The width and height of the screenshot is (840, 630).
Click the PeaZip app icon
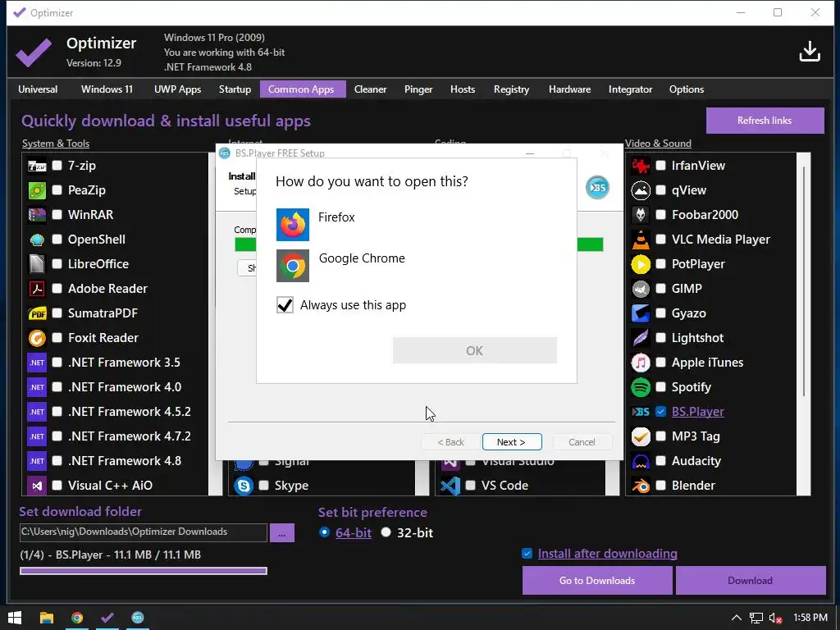tap(37, 190)
